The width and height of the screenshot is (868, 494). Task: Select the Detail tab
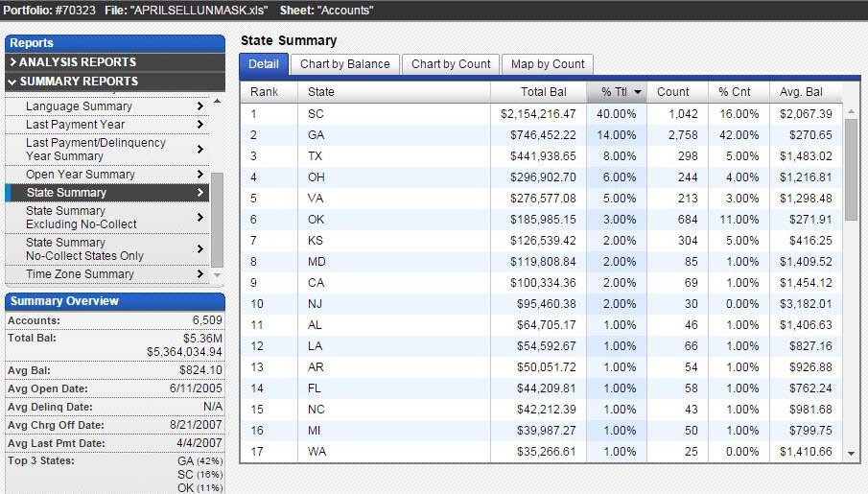[x=264, y=64]
